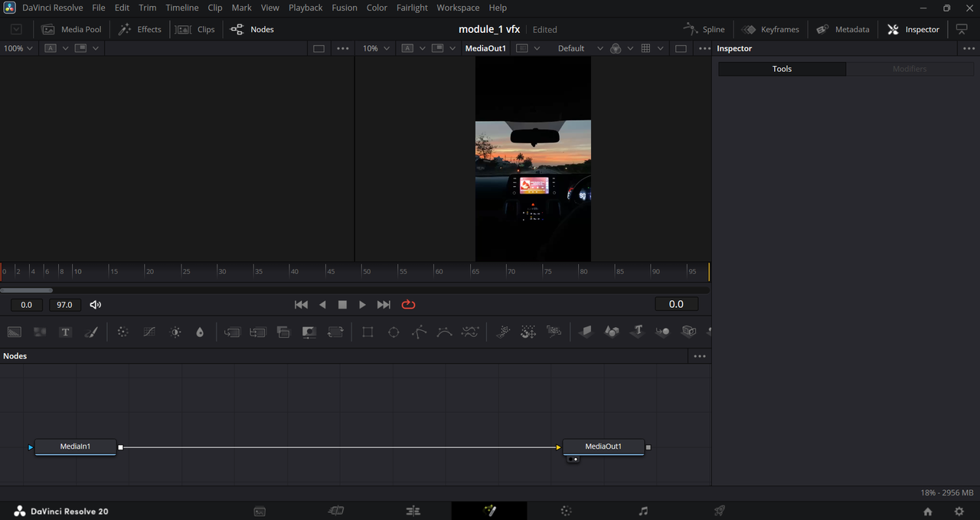Open the Deliver page rocket icon
The width and height of the screenshot is (980, 520).
719,511
